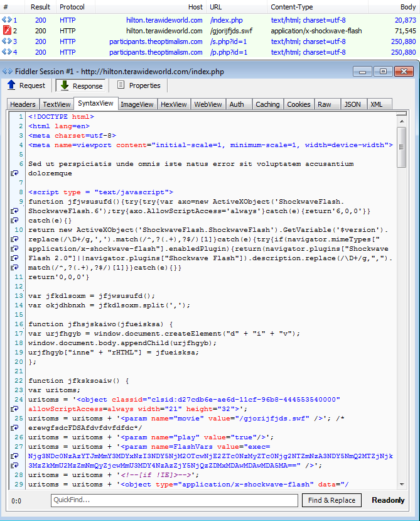Screen dimensions: 420x521
Task: Open the Properties tab
Action: point(139,85)
